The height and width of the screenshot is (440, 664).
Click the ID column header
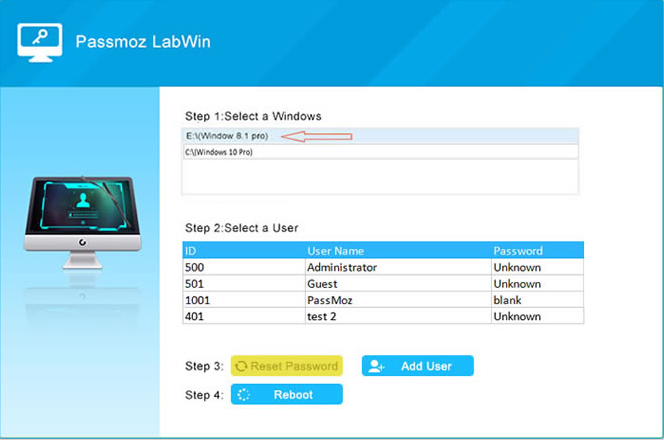pos(244,251)
